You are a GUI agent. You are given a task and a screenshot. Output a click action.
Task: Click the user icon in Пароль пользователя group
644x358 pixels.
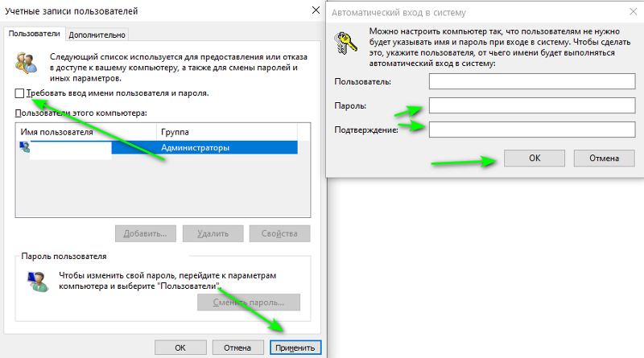pos(38,282)
